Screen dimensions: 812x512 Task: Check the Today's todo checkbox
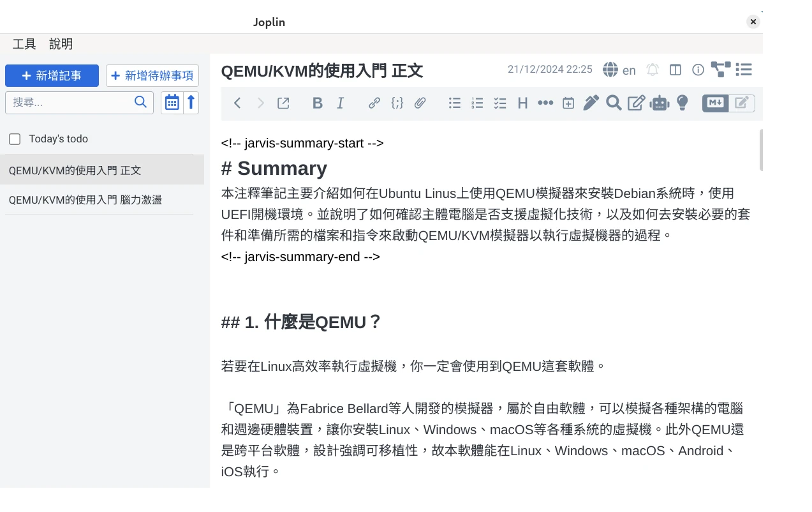tap(15, 139)
